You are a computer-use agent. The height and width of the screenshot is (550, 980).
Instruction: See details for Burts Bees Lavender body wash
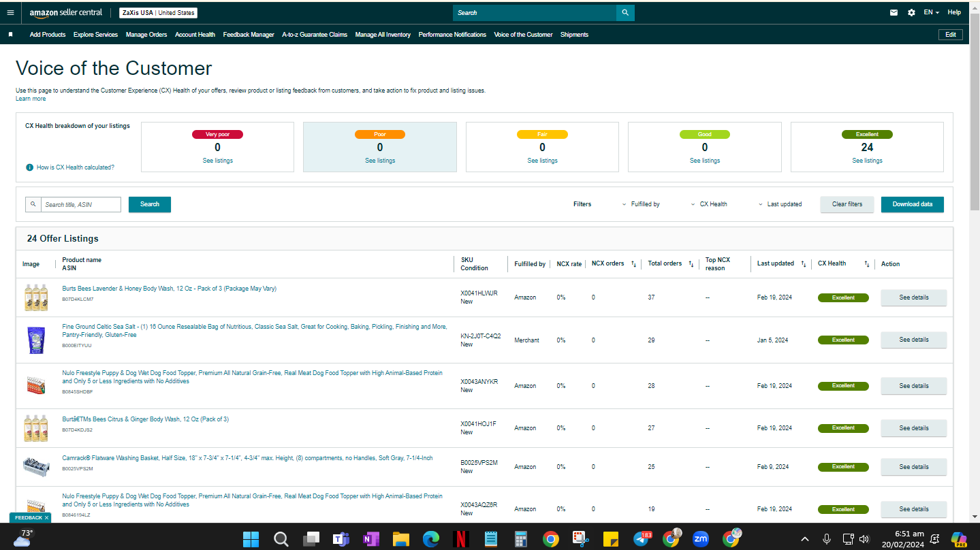914,297
